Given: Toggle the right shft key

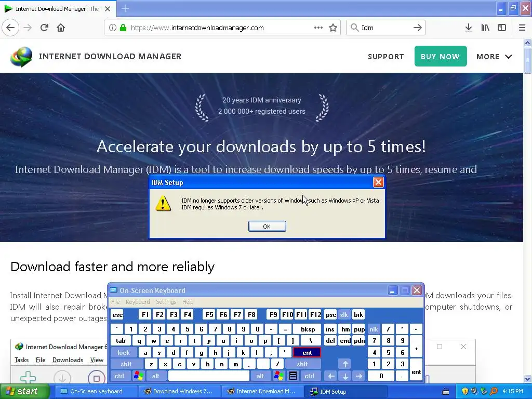Looking at the screenshot, I should pyautogui.click(x=302, y=364).
